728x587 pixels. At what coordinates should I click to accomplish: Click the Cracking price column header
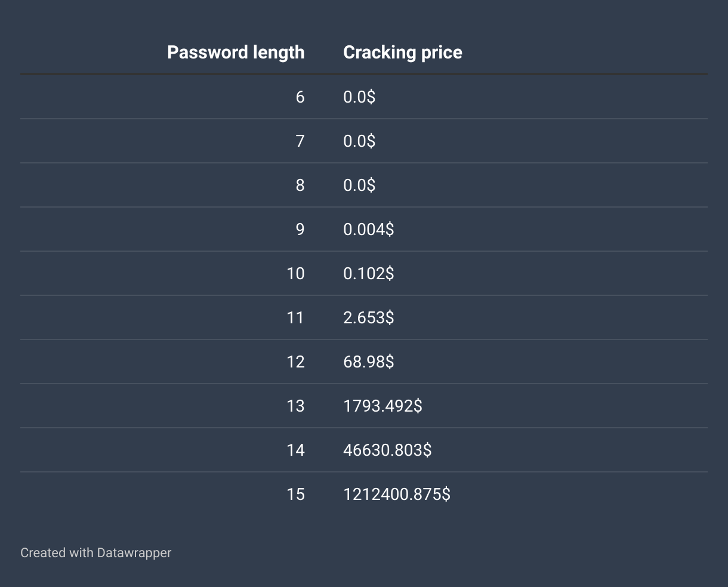click(403, 52)
